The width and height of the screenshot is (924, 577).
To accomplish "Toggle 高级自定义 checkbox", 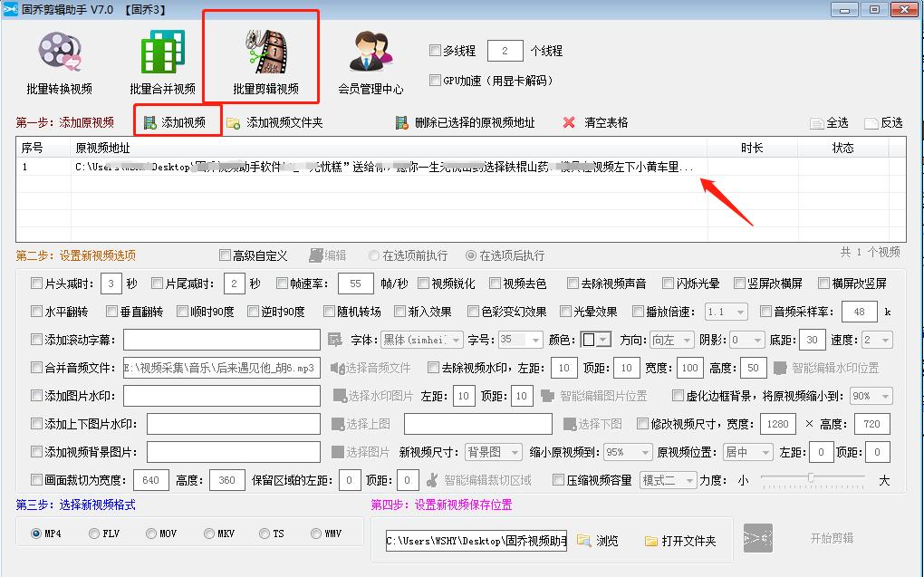I will pos(225,255).
